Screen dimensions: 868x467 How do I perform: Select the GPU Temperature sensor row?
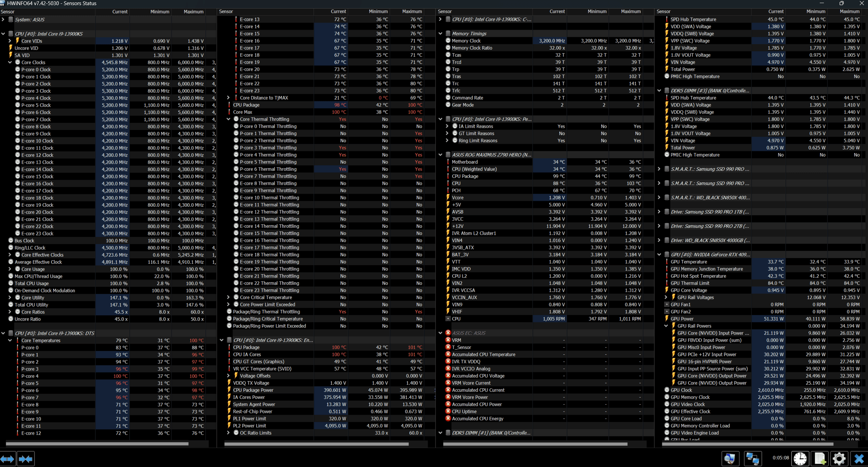[x=689, y=262]
